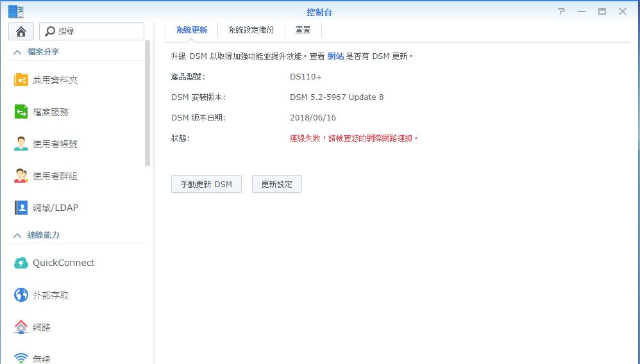Click DSM 5.2-5967 Update 8 version text

coord(337,97)
